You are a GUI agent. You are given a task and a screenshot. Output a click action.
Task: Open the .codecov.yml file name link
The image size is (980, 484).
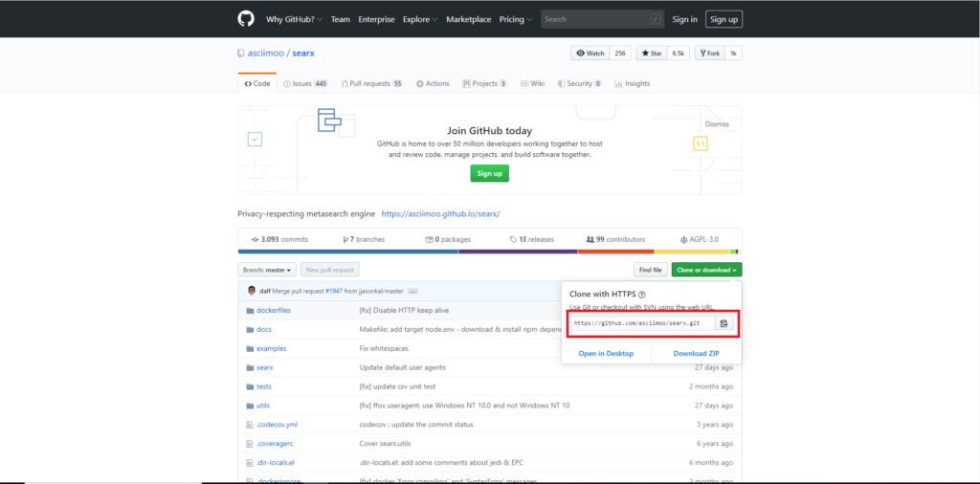277,425
